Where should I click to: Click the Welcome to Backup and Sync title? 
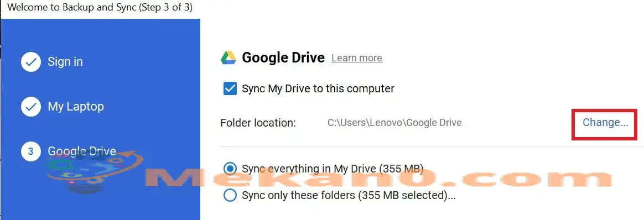point(100,7)
